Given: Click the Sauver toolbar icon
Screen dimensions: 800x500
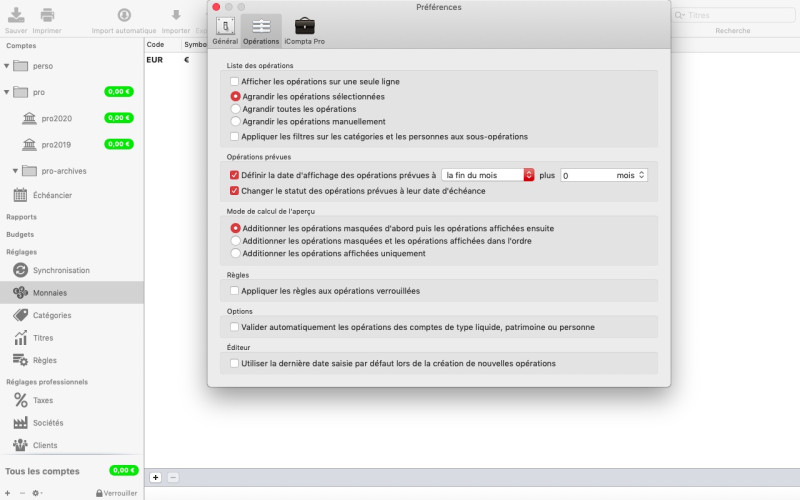Looking at the screenshot, I should (16, 16).
